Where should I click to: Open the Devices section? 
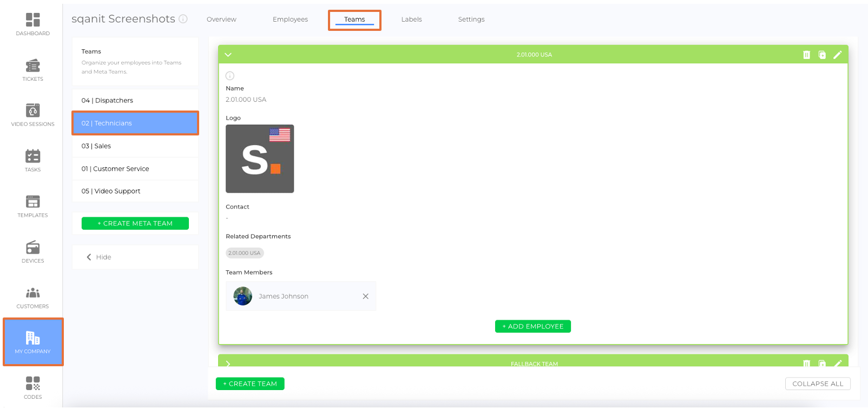[32, 251]
